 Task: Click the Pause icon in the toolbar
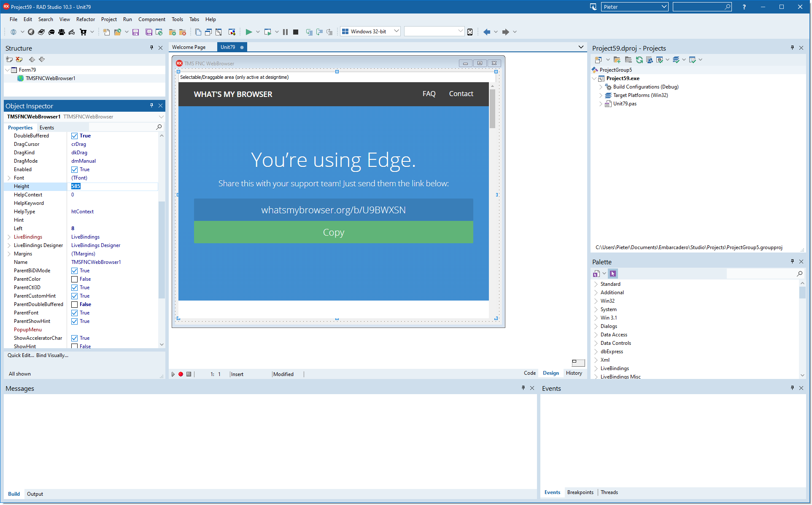pos(285,32)
